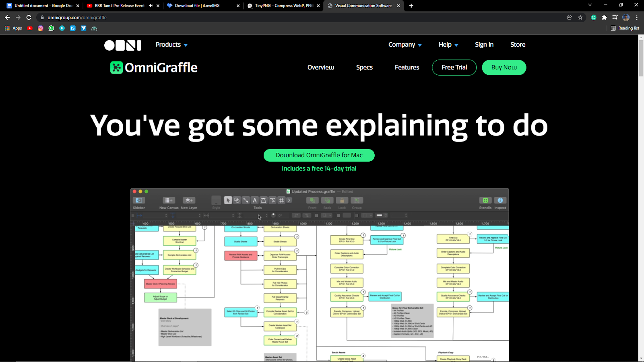Image resolution: width=644 pixels, height=362 pixels.
Task: Open the YouTube bookmark
Action: [x=30, y=28]
